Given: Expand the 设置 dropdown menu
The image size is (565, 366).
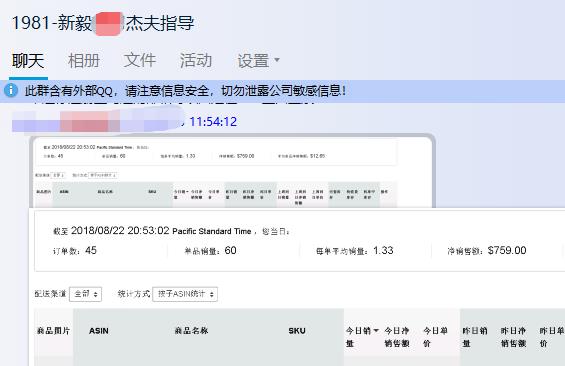Looking at the screenshot, I should [258, 61].
